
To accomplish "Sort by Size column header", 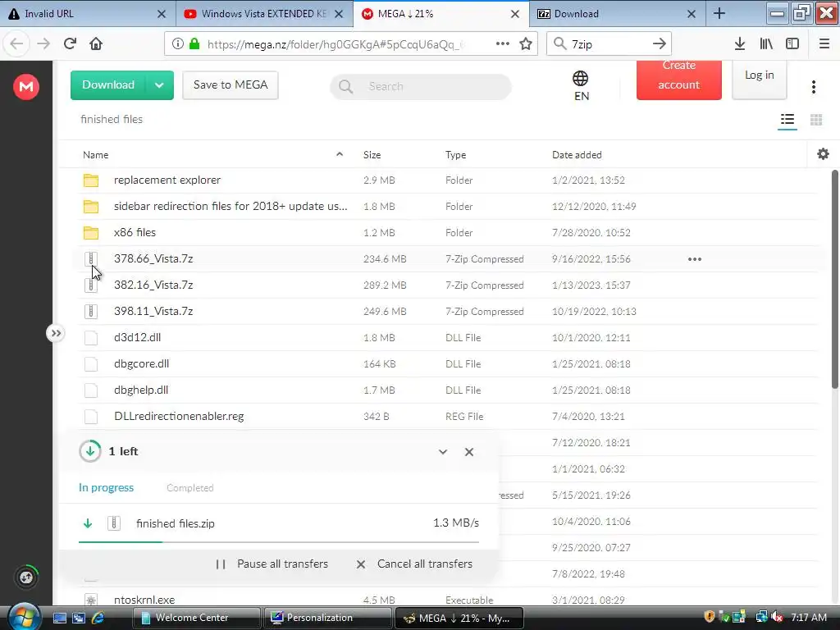I will [372, 155].
